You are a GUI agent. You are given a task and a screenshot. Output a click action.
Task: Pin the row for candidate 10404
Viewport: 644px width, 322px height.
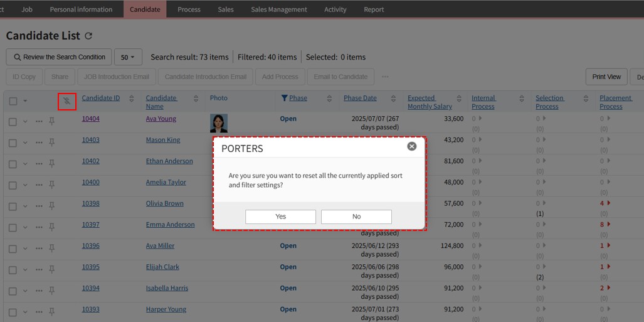(52, 122)
